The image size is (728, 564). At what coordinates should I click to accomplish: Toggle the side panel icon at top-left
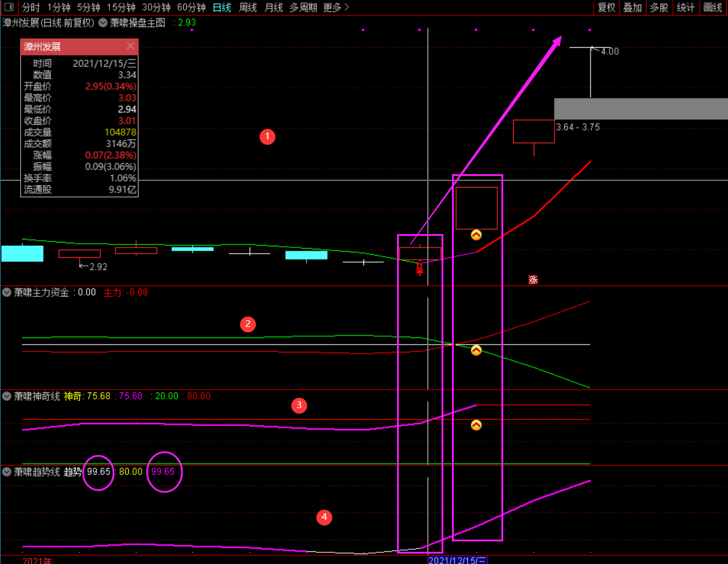coord(8,7)
